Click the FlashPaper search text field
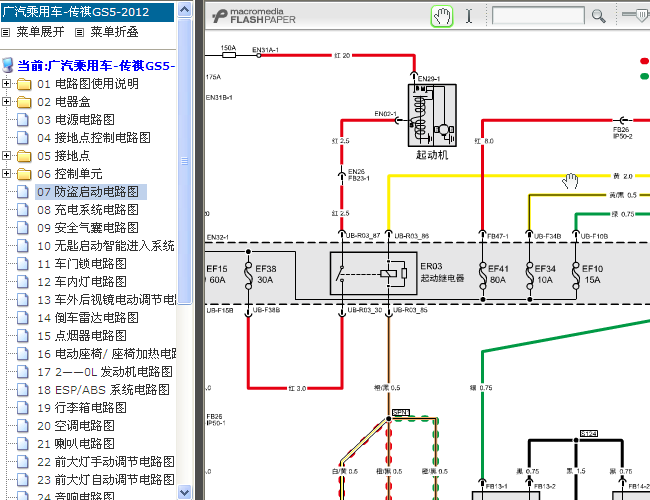Viewport: 650px width, 500px height. (x=538, y=16)
